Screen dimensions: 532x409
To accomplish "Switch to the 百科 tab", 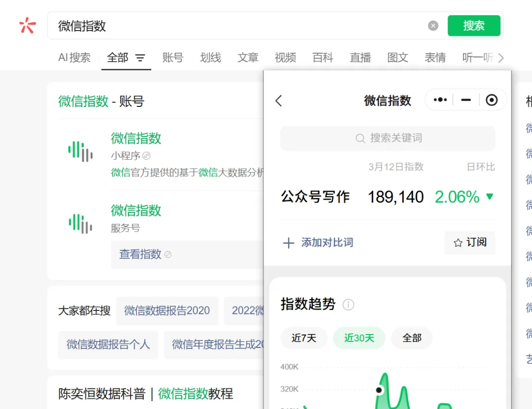I will [x=323, y=58].
